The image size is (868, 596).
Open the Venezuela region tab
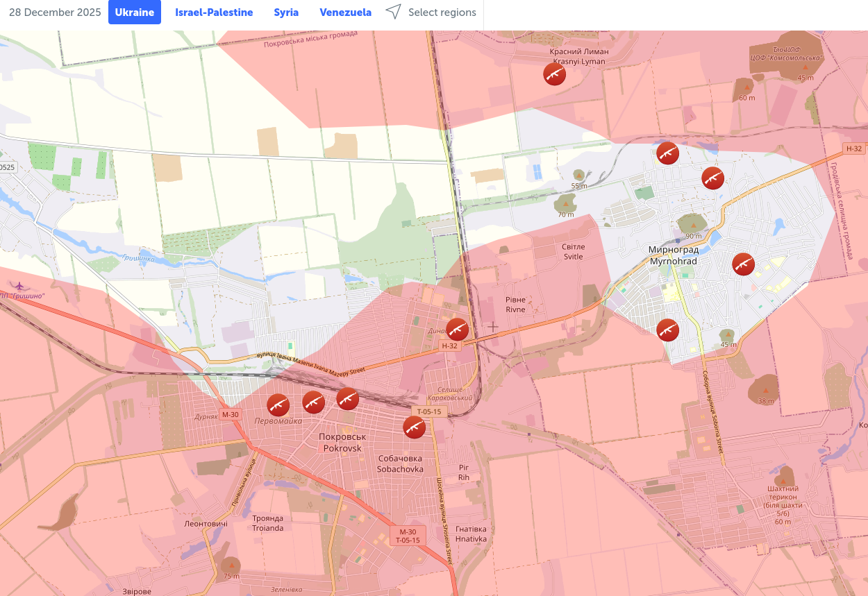click(345, 12)
